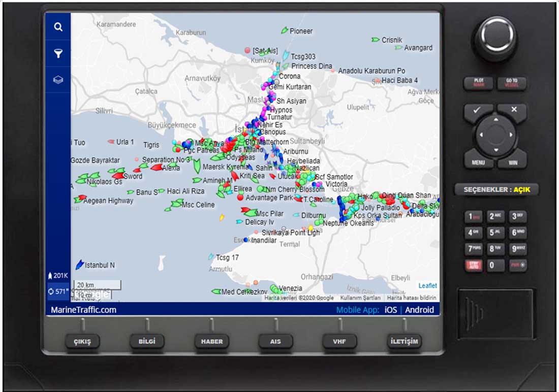Select the Tcsg 17 vessel marker
Image resolution: width=559 pixels, height=392 pixels.
point(211,256)
